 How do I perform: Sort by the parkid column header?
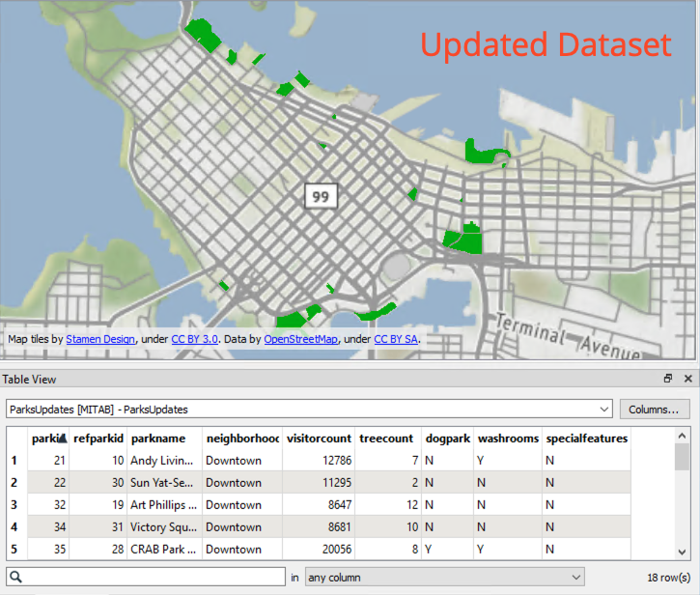[47, 439]
